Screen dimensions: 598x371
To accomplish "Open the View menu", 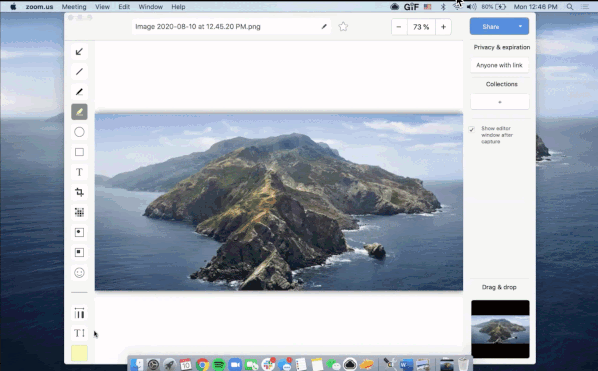I will [x=102, y=6].
